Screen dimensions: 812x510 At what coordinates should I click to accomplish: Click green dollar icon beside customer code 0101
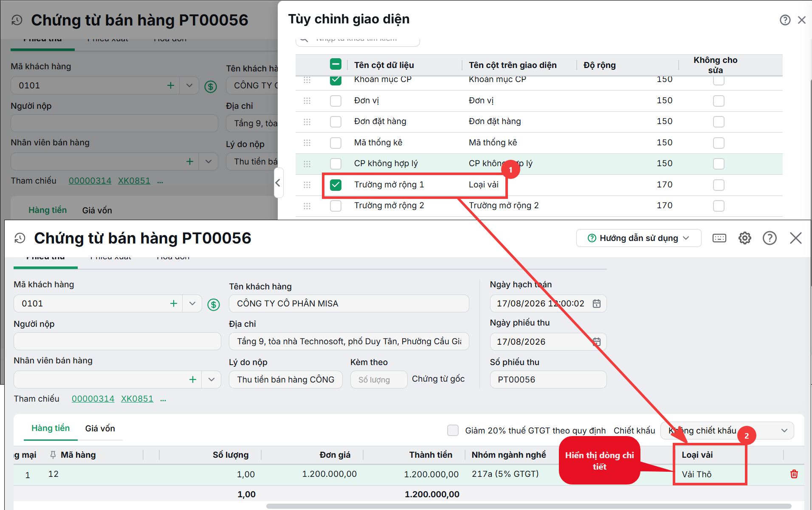pyautogui.click(x=214, y=304)
